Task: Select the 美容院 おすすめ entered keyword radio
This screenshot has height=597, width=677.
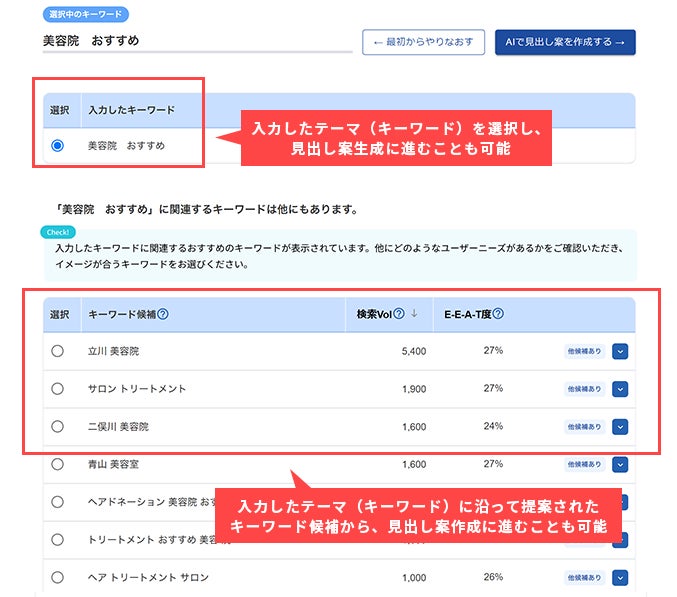Action: coord(57,145)
